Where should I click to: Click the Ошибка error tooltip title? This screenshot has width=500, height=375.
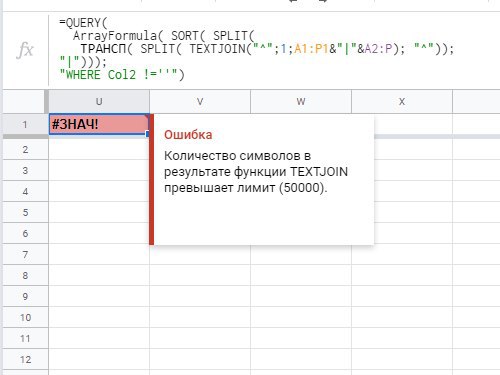tap(188, 135)
